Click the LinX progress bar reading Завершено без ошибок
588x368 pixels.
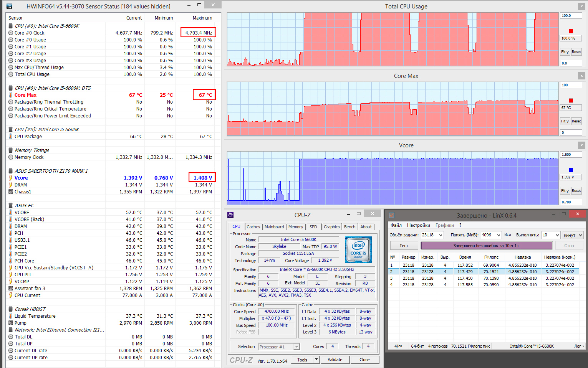click(x=487, y=246)
